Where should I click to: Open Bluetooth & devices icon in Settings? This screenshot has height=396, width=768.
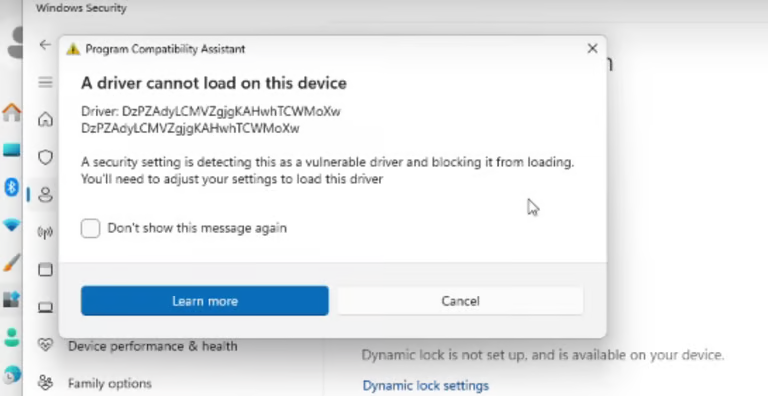[x=11, y=187]
